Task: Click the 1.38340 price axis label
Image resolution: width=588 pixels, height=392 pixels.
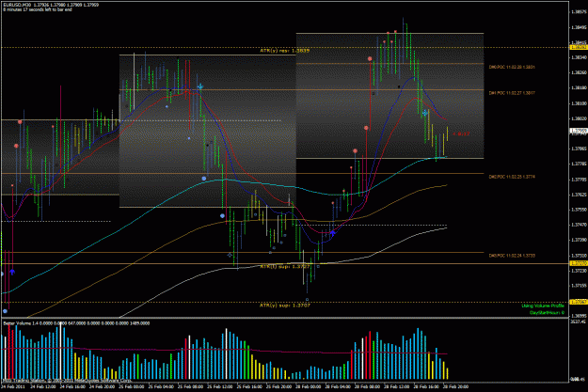Action: tap(580, 57)
